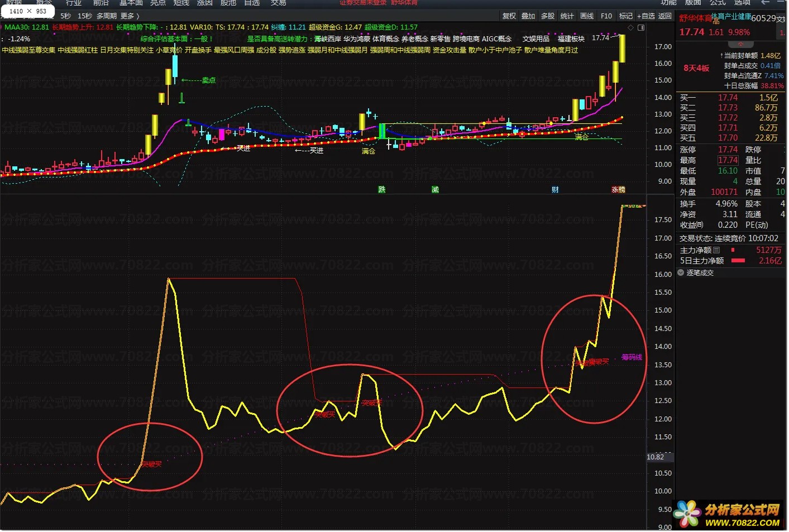Image resolution: width=789 pixels, height=532 pixels.
Task: Switch to the 15秒 period
Action: coord(85,16)
